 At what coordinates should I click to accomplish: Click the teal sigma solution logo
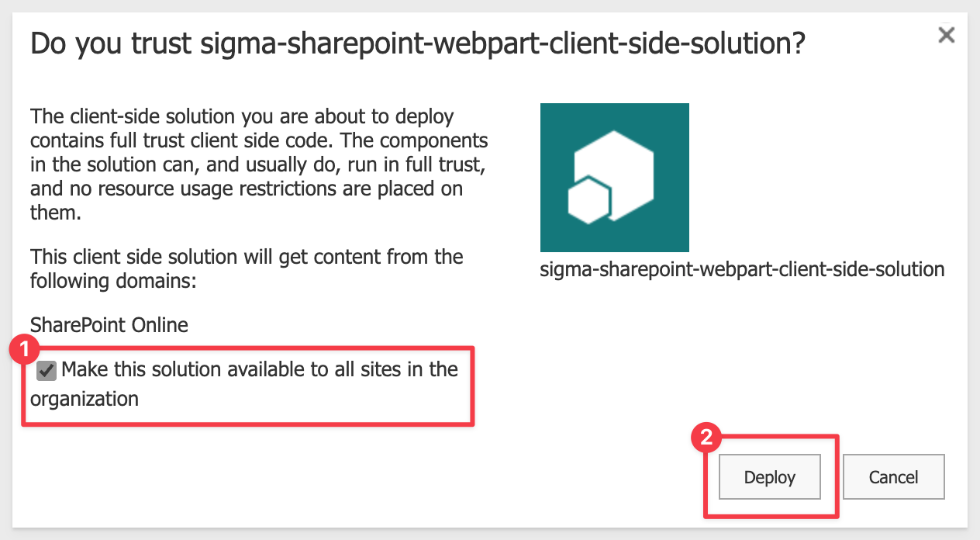(x=614, y=178)
